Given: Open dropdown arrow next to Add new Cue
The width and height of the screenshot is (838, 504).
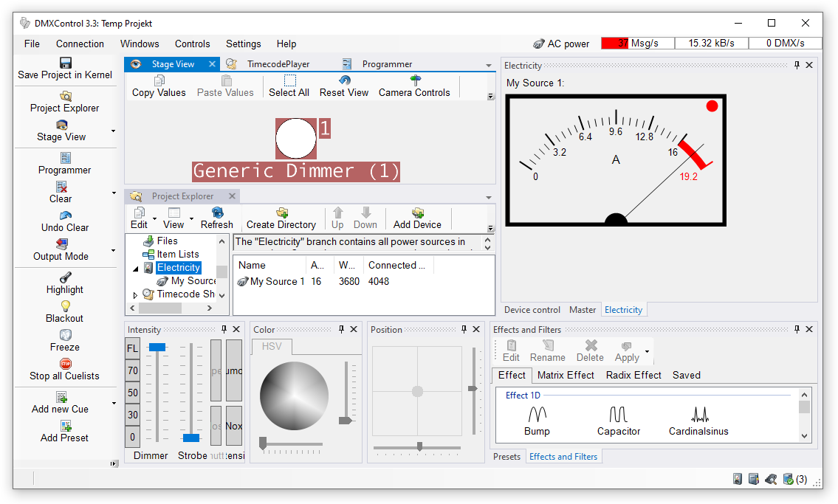Looking at the screenshot, I should pos(113,404).
